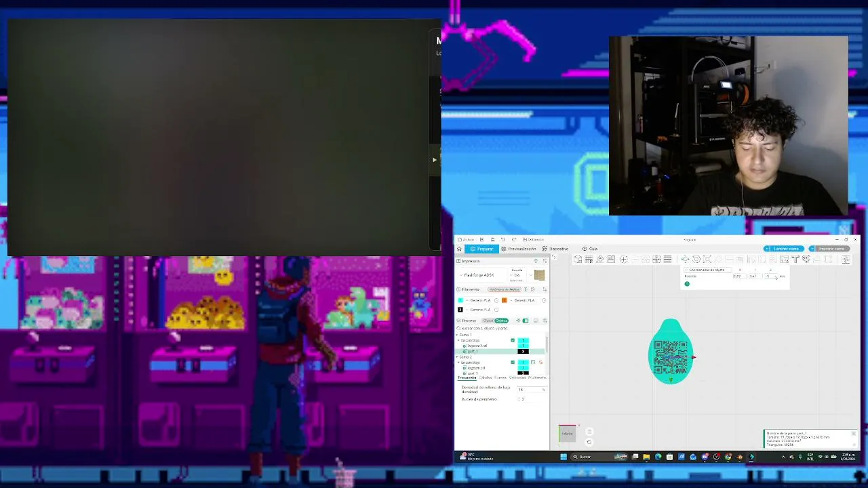868x488 pixels.
Task: Click the black filament 3 color swatch
Action: coord(460,310)
